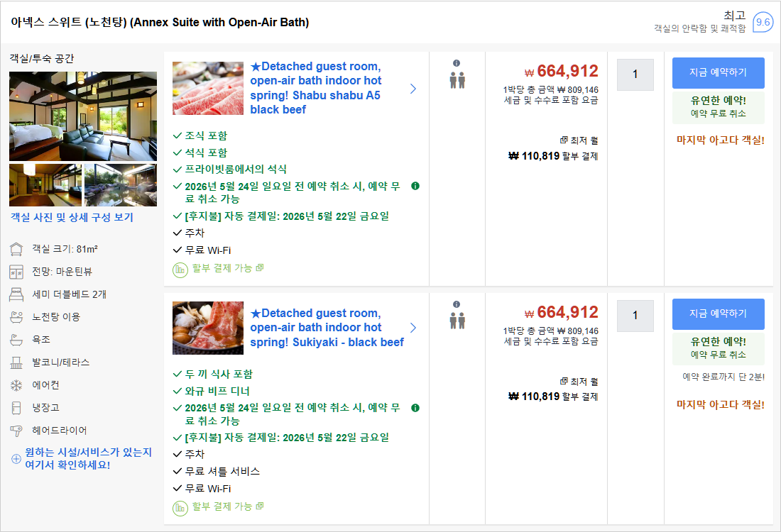
Task: Open room quantity dropdown for sukiyaki offer
Action: (635, 316)
